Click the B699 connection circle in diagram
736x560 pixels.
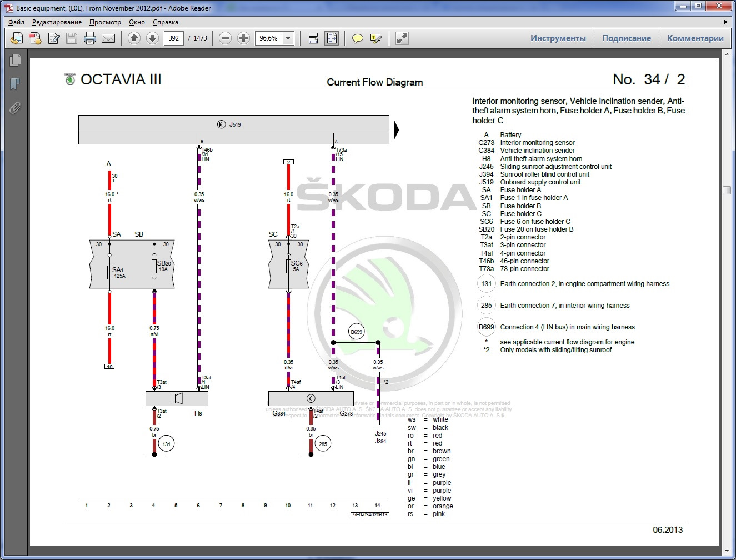(356, 332)
